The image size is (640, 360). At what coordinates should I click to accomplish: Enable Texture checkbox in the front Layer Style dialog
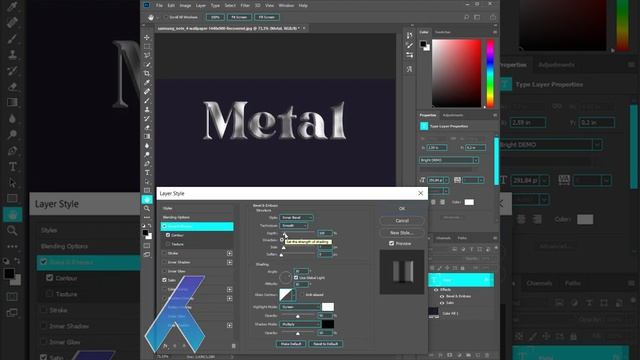coord(168,244)
